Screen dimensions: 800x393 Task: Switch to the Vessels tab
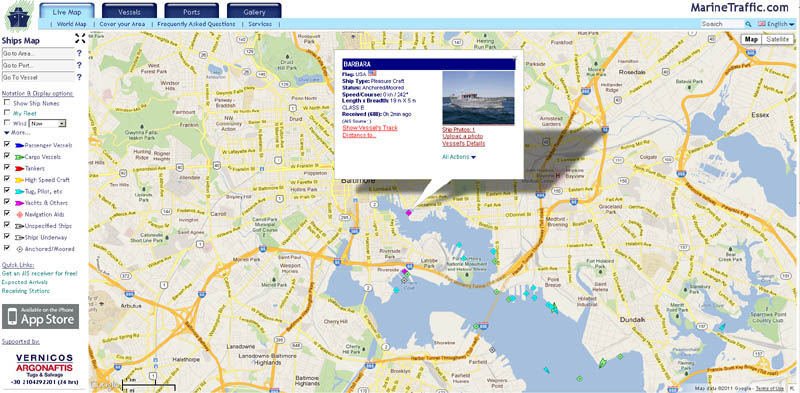pos(130,11)
